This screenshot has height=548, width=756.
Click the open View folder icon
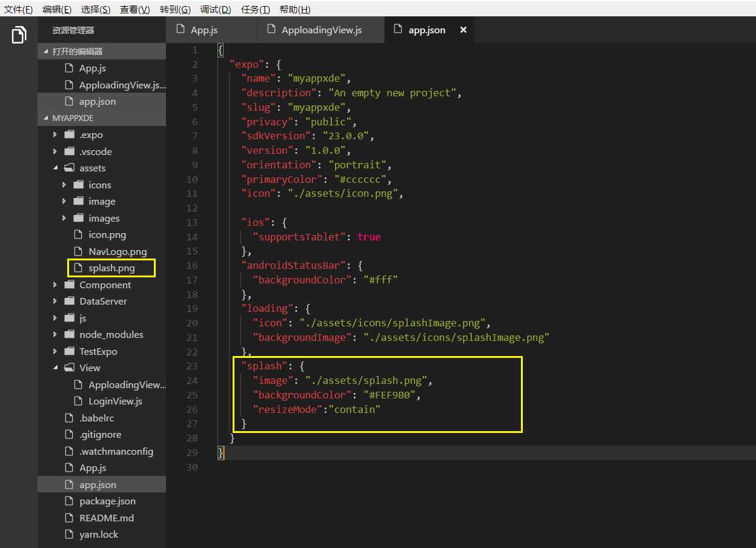(x=69, y=368)
